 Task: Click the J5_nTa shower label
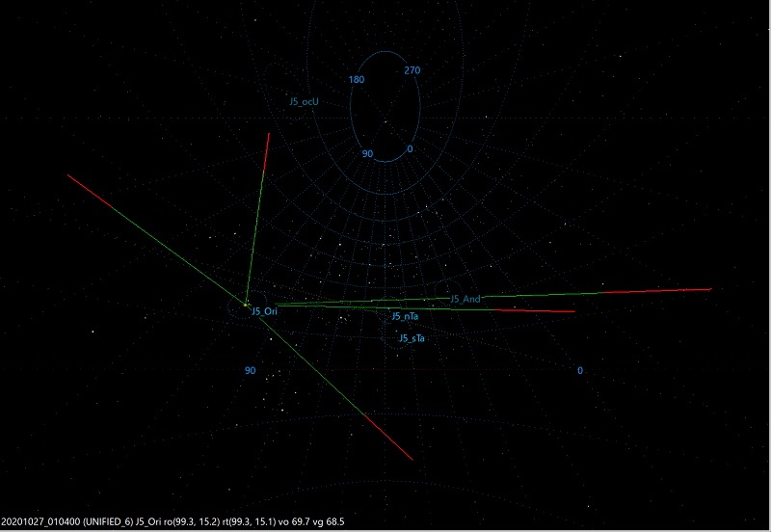(x=404, y=316)
